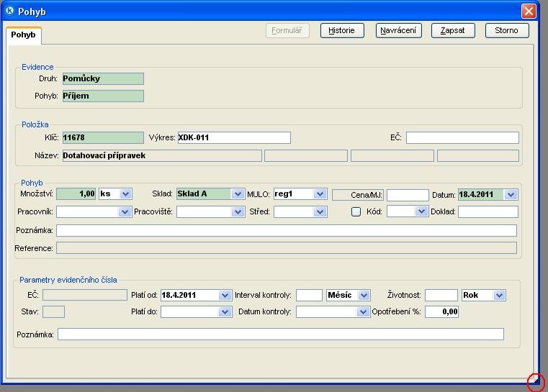Click the Poznámka field in the Pohyb section
548x392 pixels.
click(287, 230)
